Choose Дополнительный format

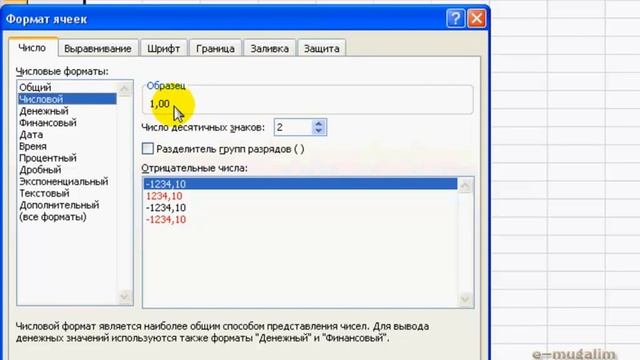(67, 205)
